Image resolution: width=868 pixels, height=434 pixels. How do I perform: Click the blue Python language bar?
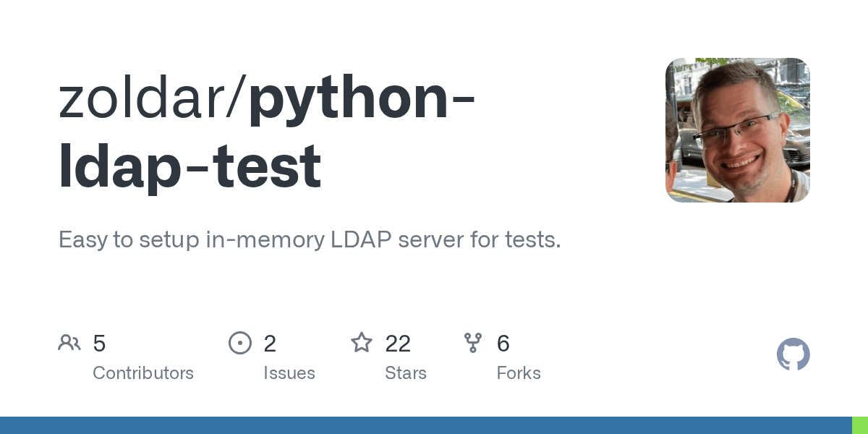tap(425, 425)
